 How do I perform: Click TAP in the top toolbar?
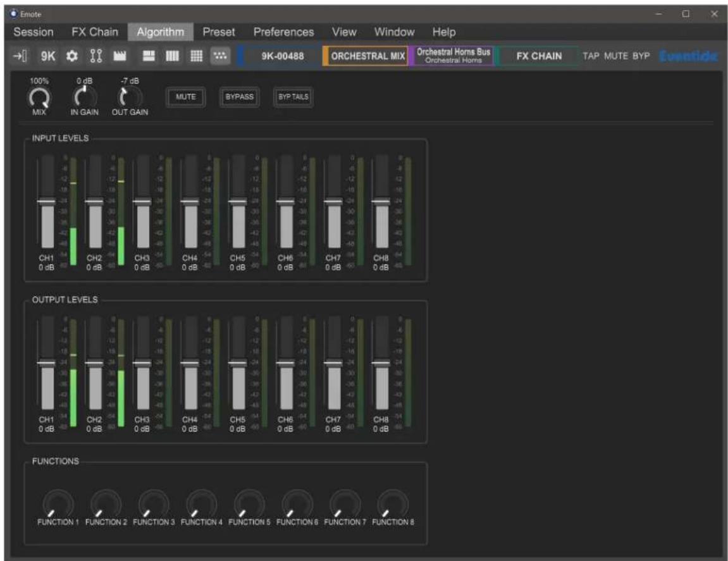591,56
